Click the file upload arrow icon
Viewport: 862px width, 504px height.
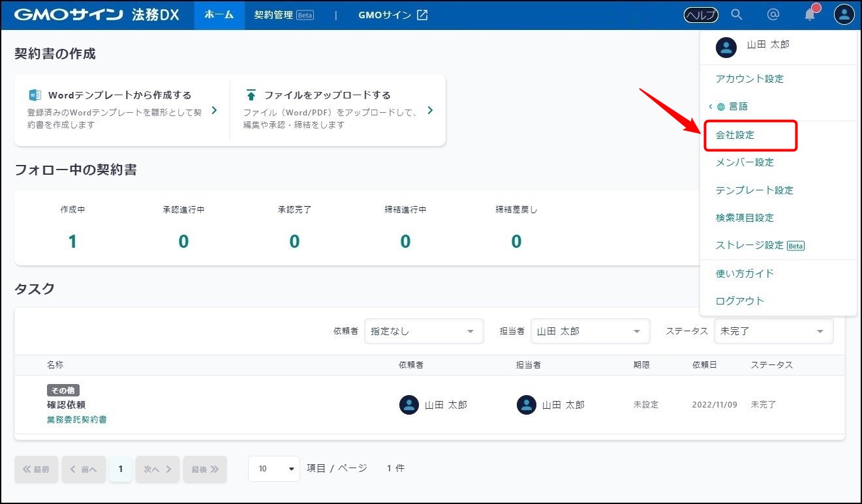[x=251, y=95]
